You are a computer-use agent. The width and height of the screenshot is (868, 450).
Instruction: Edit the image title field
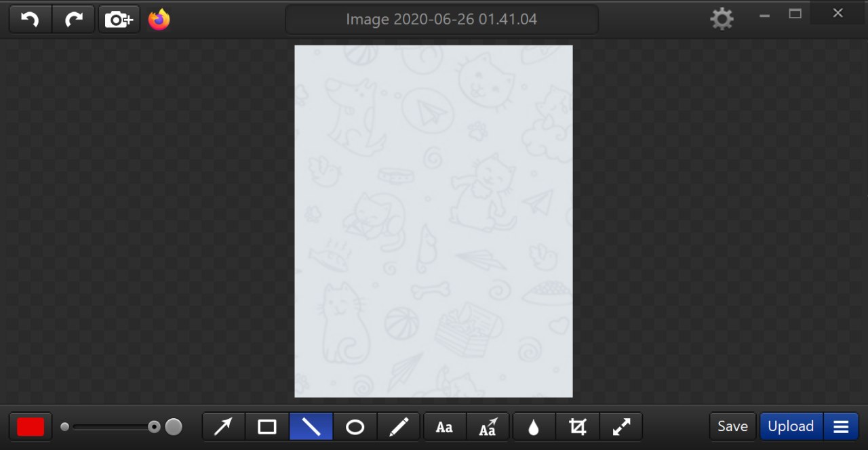[x=441, y=20]
